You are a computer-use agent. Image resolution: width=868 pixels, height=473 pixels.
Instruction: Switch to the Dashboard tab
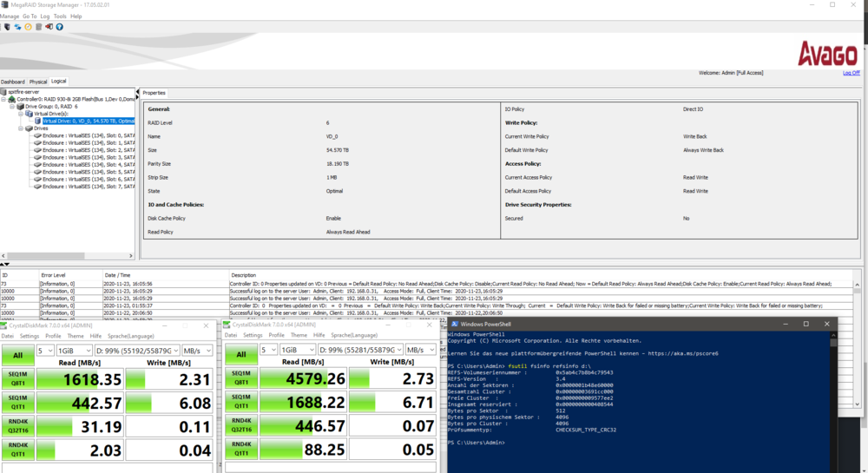pyautogui.click(x=12, y=82)
